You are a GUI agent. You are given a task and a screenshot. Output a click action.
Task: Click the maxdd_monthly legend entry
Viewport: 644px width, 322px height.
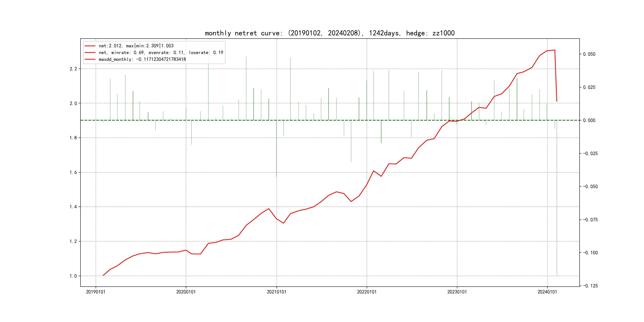click(x=142, y=59)
